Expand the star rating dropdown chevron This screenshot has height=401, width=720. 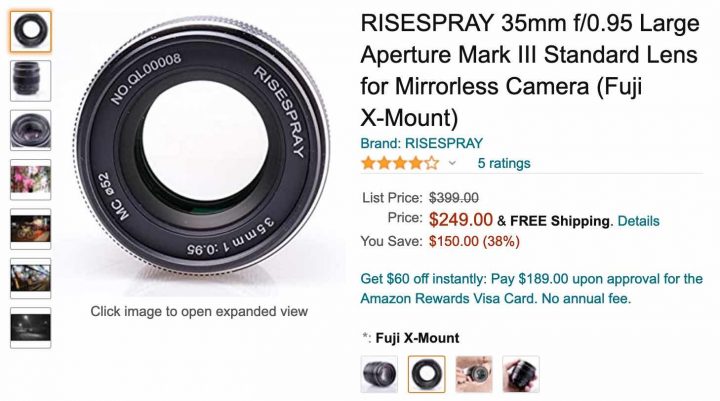click(452, 163)
